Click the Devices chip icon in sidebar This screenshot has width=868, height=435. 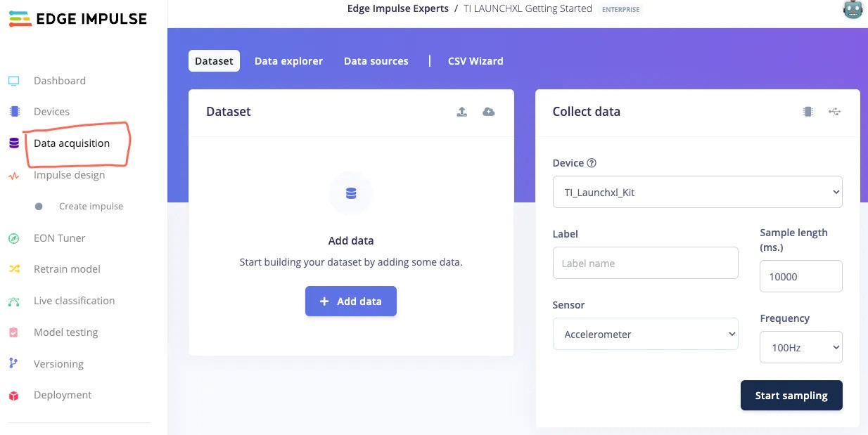tap(14, 112)
